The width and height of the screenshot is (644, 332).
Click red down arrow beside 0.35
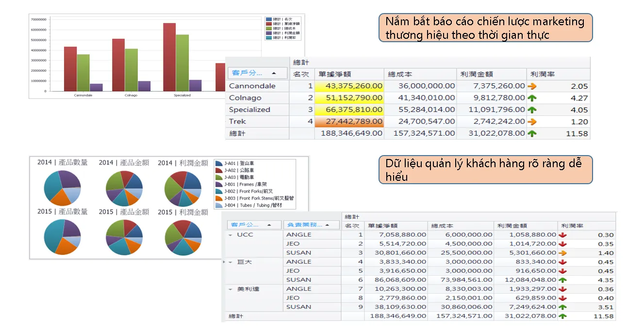pos(562,244)
